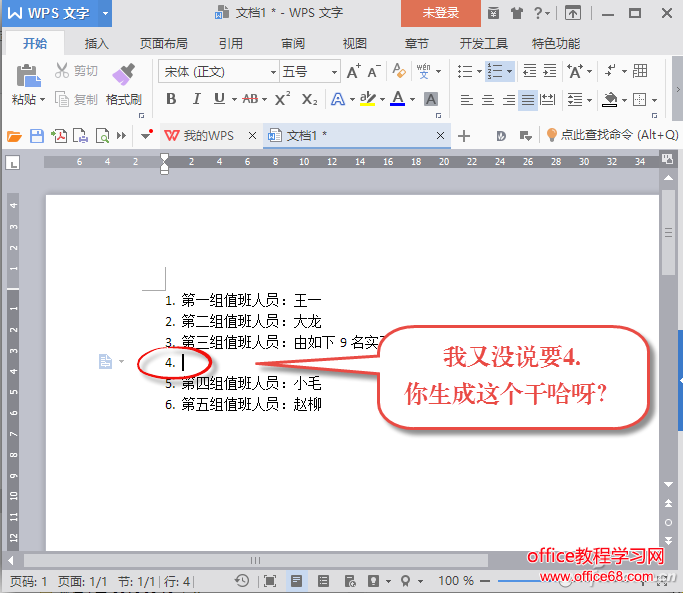The width and height of the screenshot is (683, 593).
Task: Click the 开发工具 ribbon tab
Action: click(484, 44)
